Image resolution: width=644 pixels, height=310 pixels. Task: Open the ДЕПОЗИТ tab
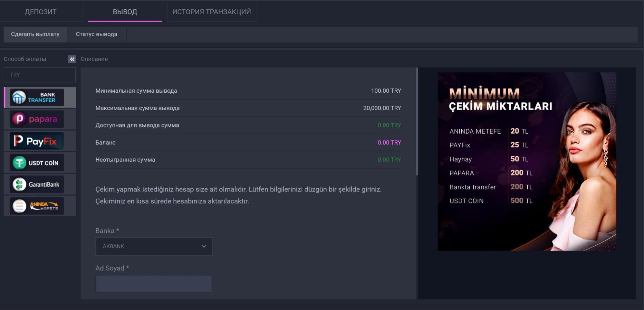(41, 12)
